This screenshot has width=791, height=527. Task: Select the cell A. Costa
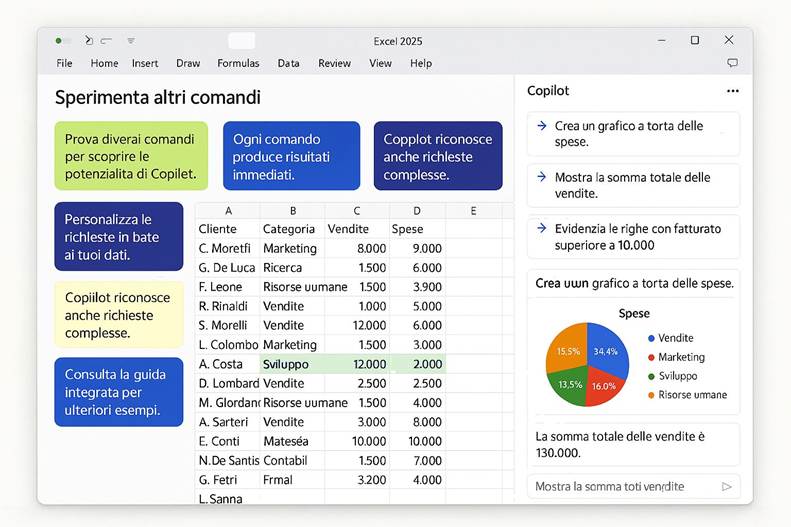228,364
